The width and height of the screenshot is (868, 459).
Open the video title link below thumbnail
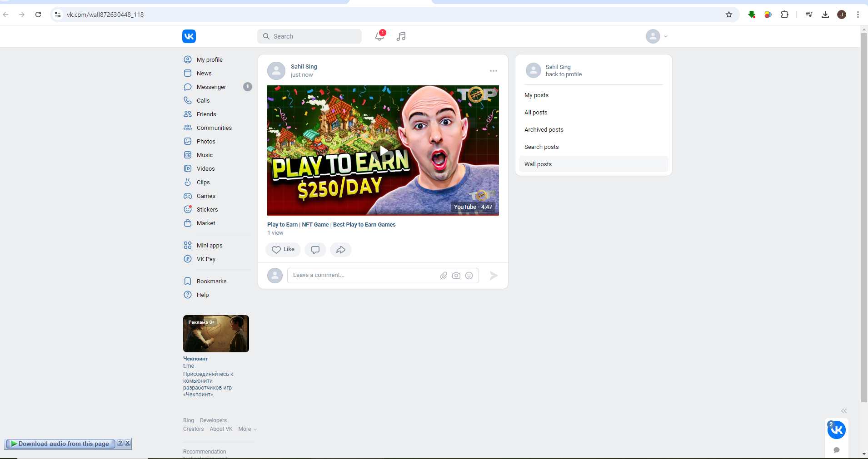[x=331, y=225]
